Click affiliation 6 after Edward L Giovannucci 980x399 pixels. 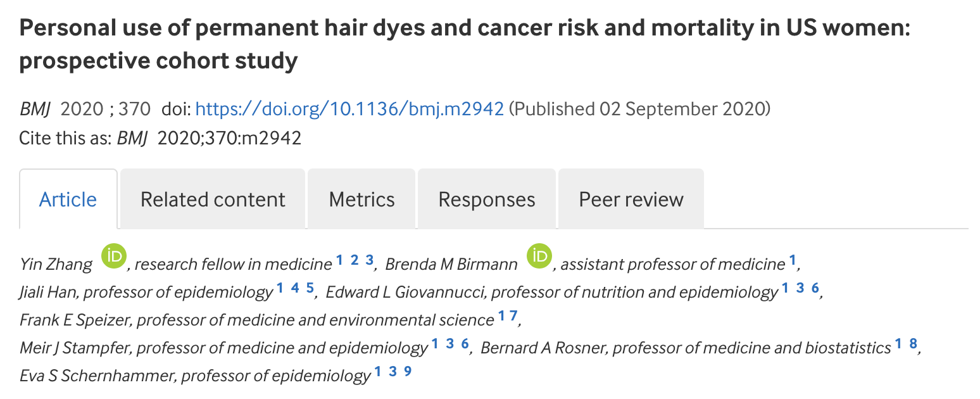[815, 288]
